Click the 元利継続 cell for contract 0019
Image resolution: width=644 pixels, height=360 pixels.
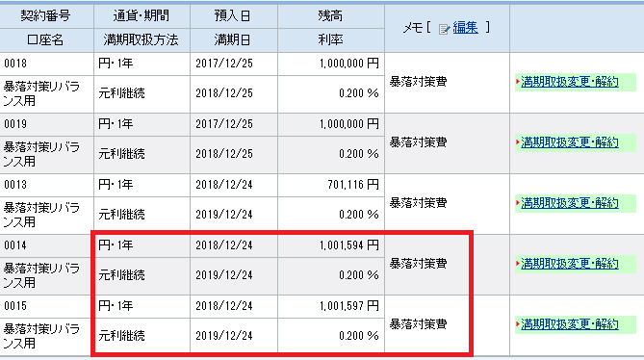click(x=142, y=155)
